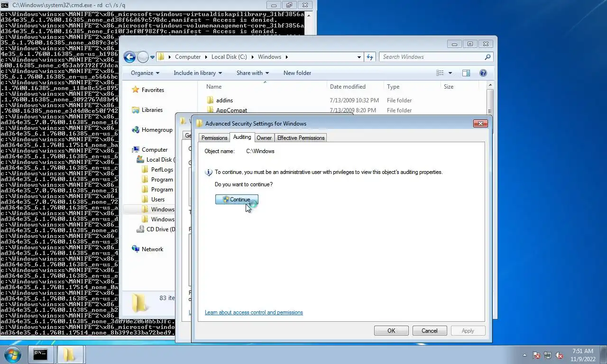Click the Explorer forward navigation arrow
Screen dimensions: 607x364
coord(143,57)
